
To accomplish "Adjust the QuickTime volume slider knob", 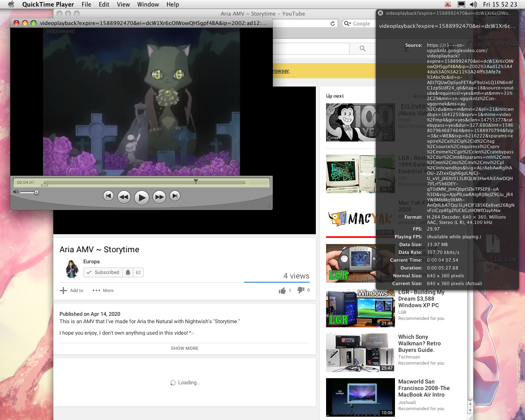I will pos(37,192).
